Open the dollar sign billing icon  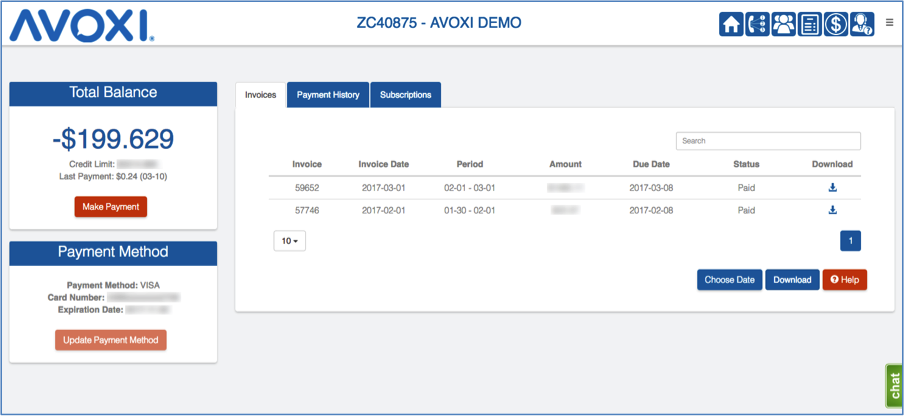[836, 25]
